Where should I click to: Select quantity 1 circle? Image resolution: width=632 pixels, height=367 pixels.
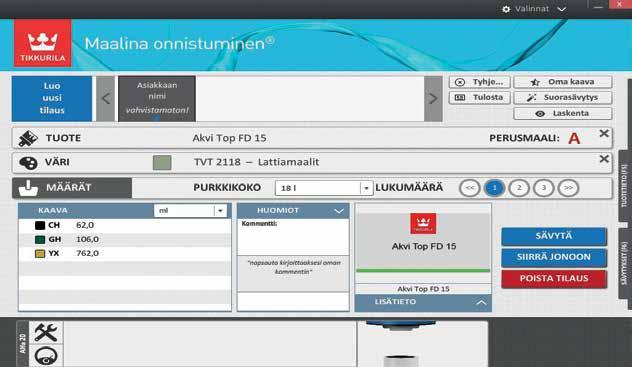(494, 188)
